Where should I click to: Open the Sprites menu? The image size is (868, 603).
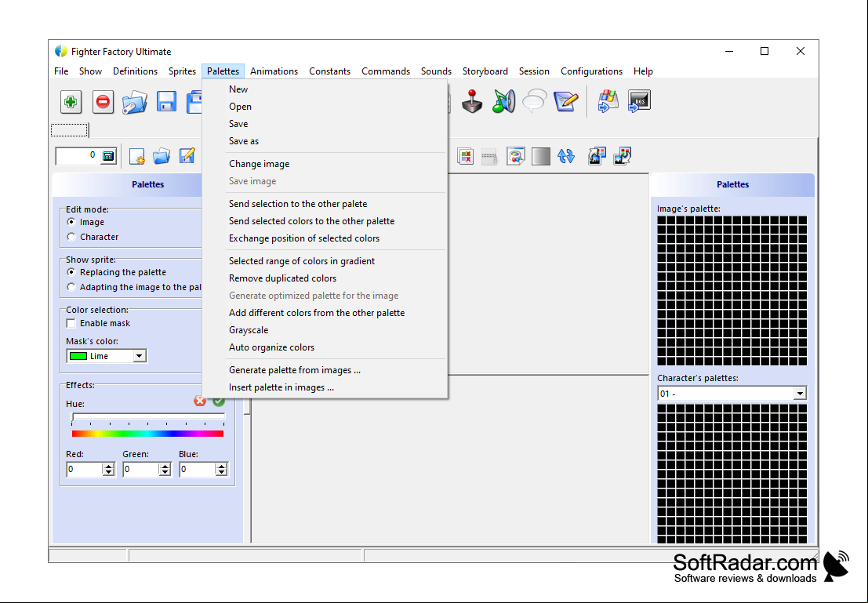point(182,71)
